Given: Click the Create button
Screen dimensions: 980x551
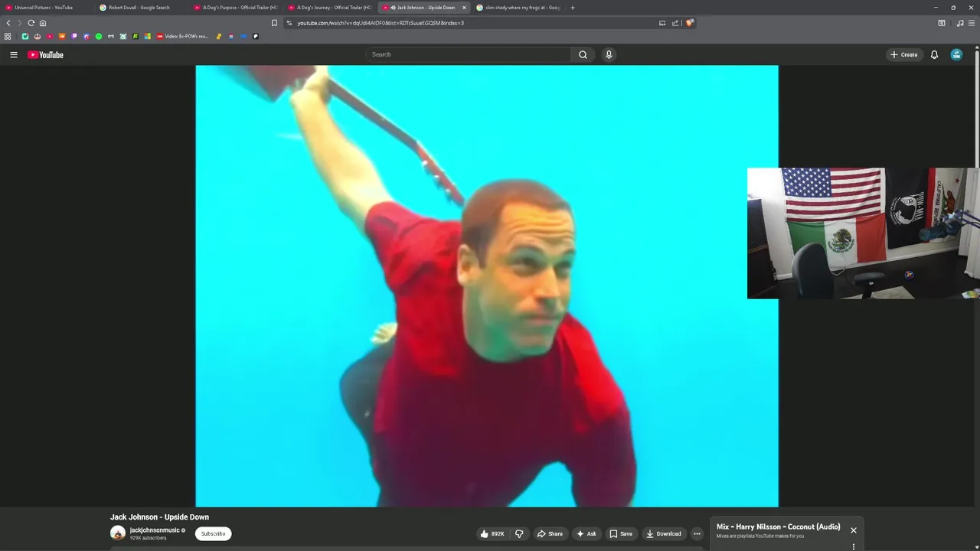Looking at the screenshot, I should [x=904, y=54].
